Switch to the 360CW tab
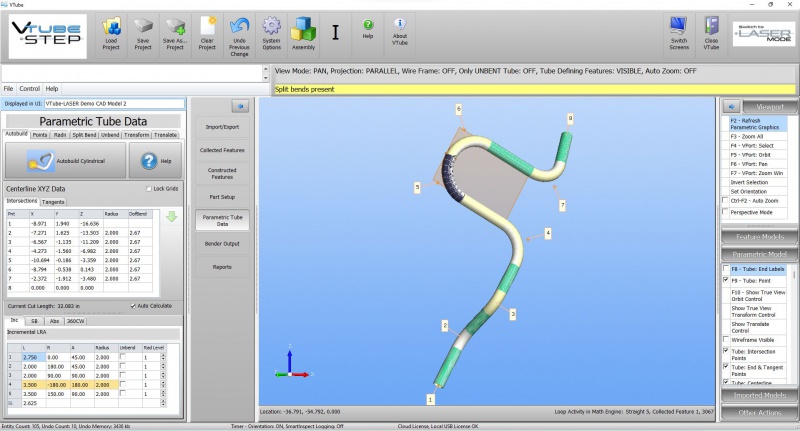 pyautogui.click(x=76, y=321)
